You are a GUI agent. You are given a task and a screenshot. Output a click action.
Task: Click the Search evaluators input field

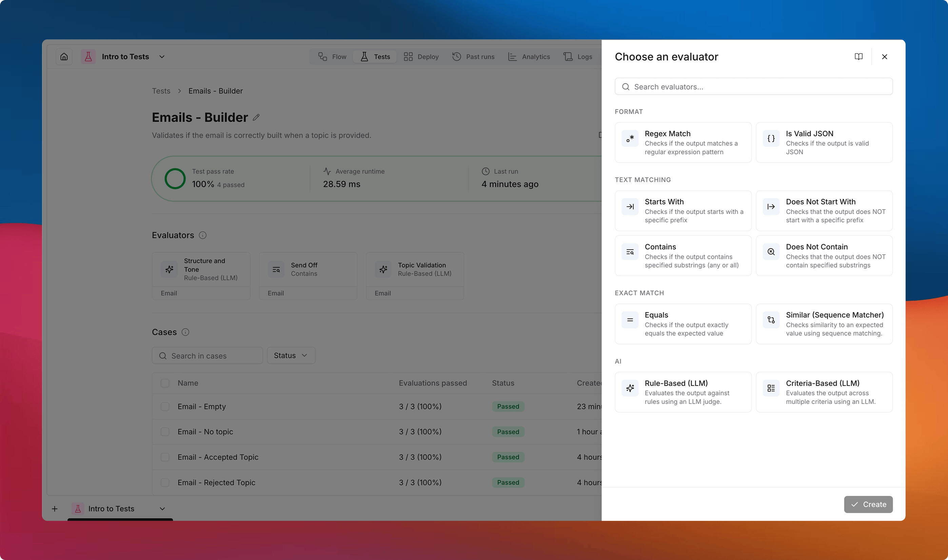coord(754,87)
